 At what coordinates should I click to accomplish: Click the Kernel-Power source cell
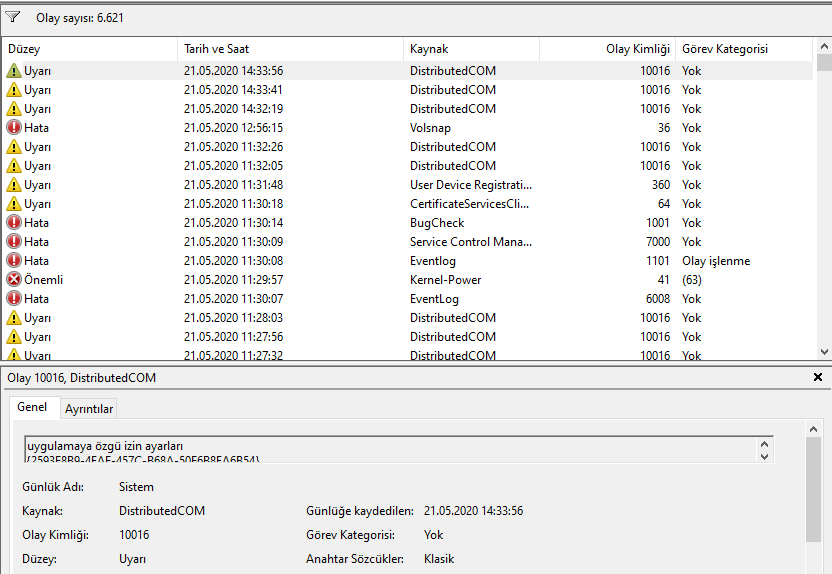point(445,280)
